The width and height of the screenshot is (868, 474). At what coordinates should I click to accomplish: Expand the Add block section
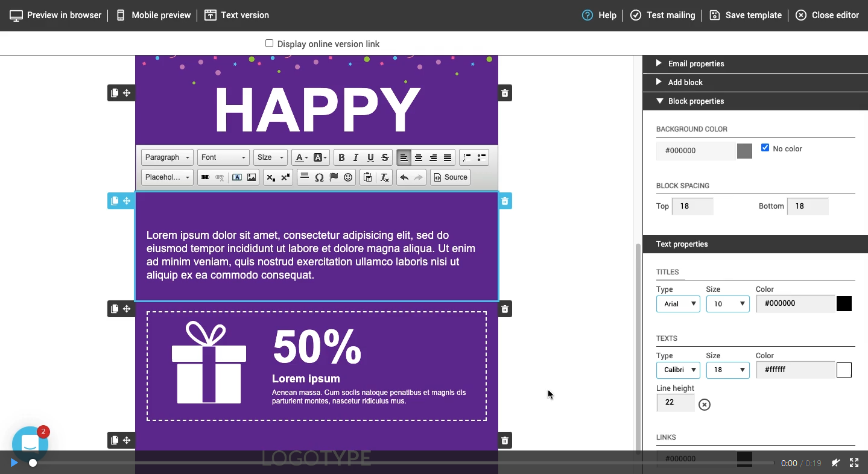pos(685,83)
